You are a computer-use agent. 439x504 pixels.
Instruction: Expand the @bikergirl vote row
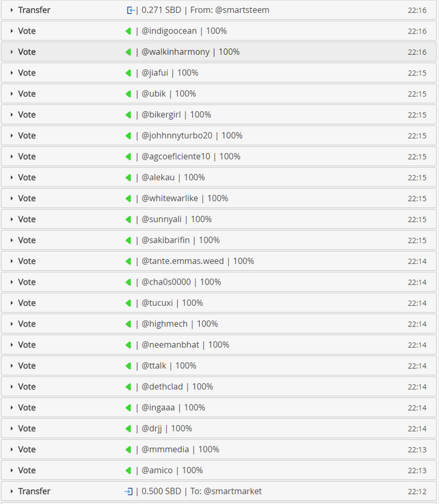click(x=12, y=115)
